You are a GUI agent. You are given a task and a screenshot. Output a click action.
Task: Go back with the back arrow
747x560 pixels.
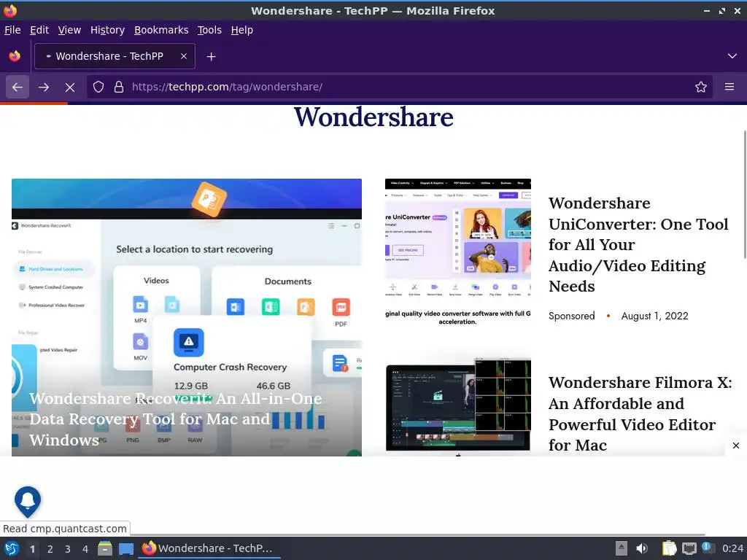(18, 87)
